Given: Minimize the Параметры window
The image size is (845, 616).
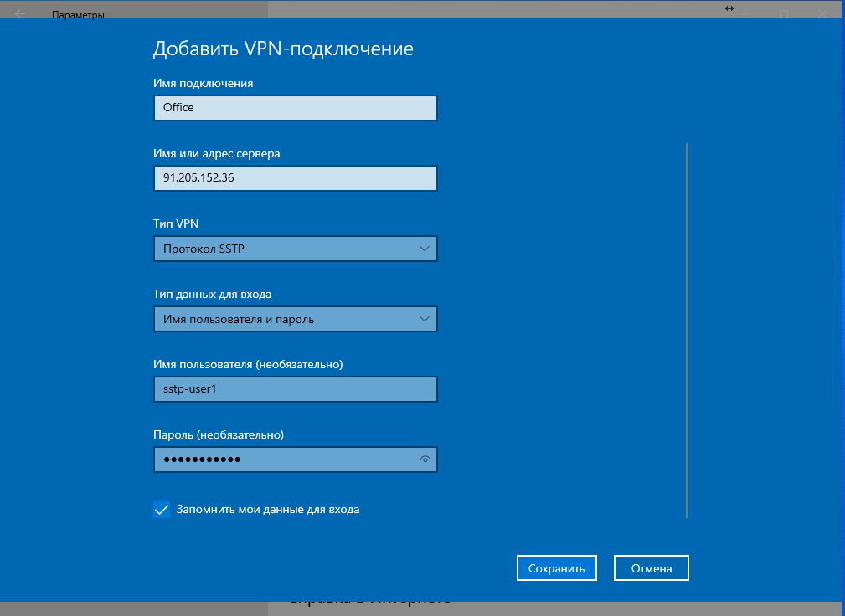Looking at the screenshot, I should click(x=746, y=14).
